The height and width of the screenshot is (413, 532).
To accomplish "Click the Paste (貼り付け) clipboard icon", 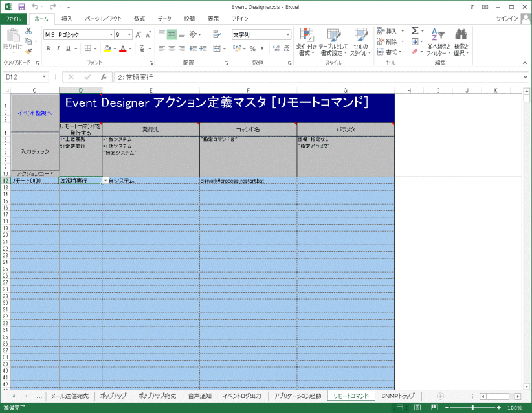I will point(13,39).
